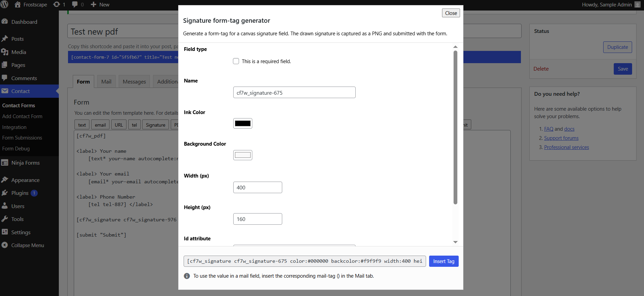This screenshot has width=644, height=296.
Task: Click the Insert Tag button
Action: (444, 261)
